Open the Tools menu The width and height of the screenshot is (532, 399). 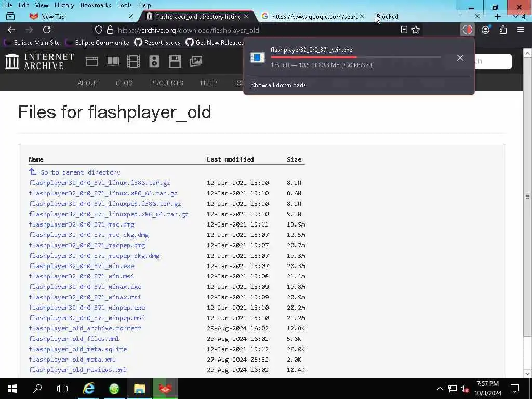click(x=125, y=5)
